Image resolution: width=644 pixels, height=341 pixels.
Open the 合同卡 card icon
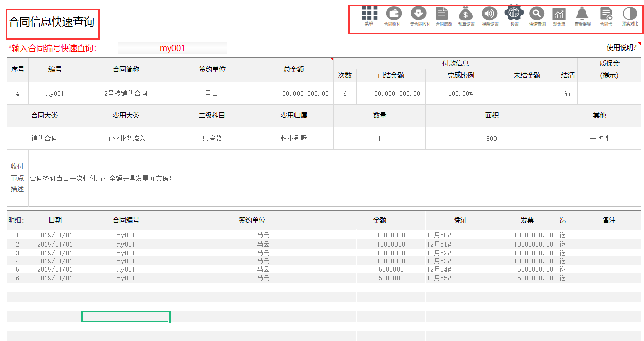606,14
